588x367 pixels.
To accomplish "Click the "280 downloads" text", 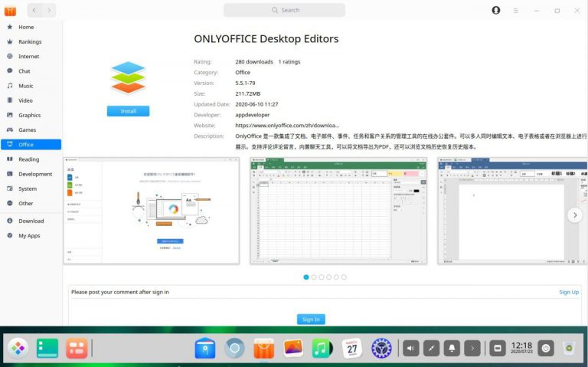I will [254, 61].
